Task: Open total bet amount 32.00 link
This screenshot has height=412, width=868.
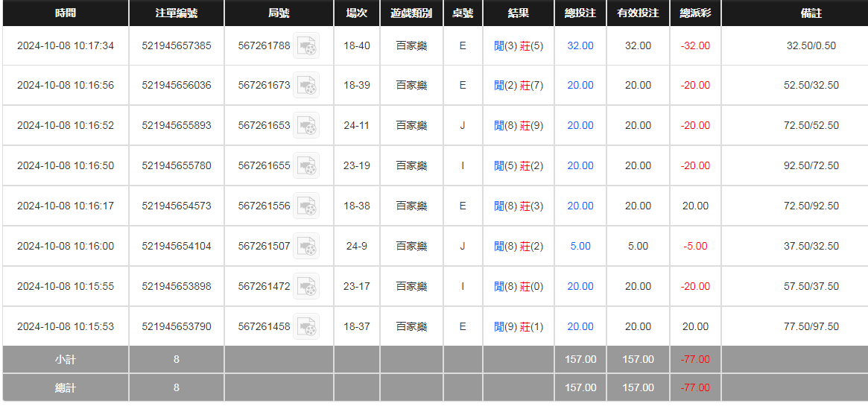Action: (580, 46)
